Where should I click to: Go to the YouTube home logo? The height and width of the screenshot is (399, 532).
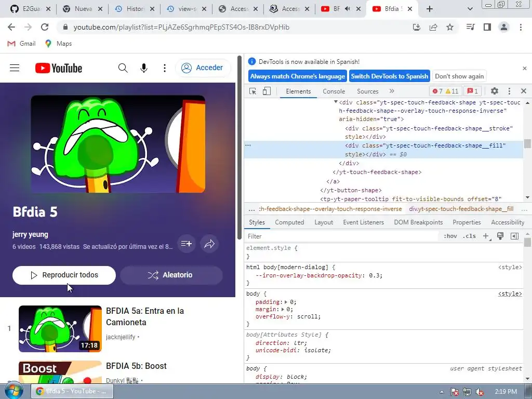[59, 68]
